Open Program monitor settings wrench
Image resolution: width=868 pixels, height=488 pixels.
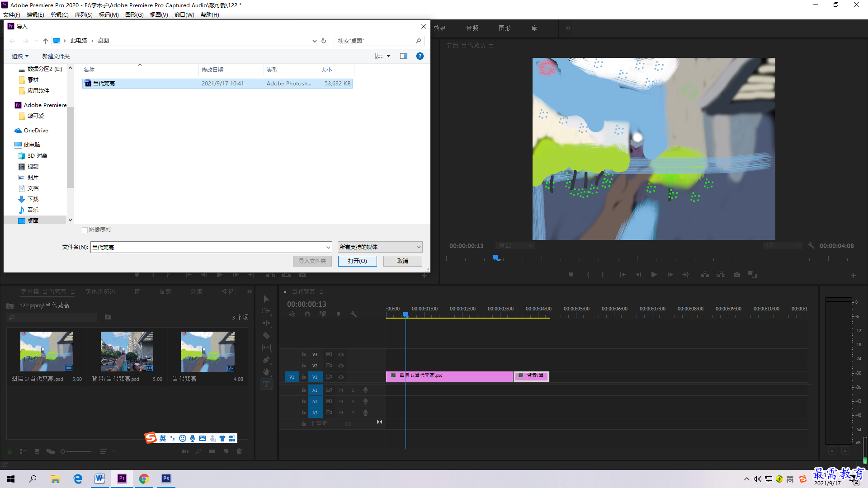coord(811,246)
